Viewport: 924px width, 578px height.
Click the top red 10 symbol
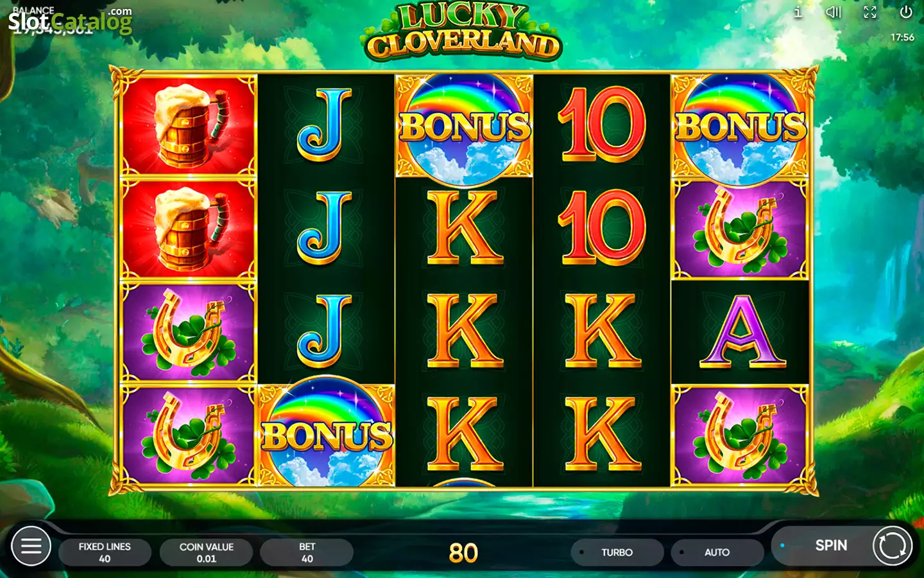tap(602, 125)
